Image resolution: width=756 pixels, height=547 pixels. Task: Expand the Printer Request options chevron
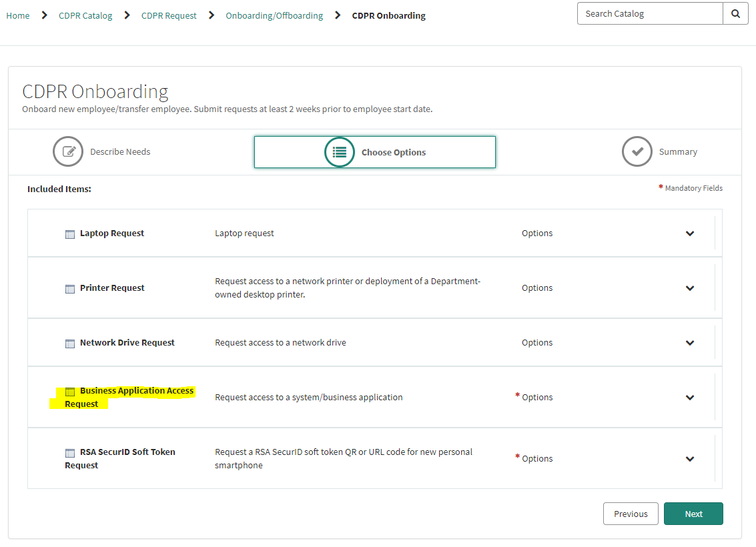pos(690,288)
